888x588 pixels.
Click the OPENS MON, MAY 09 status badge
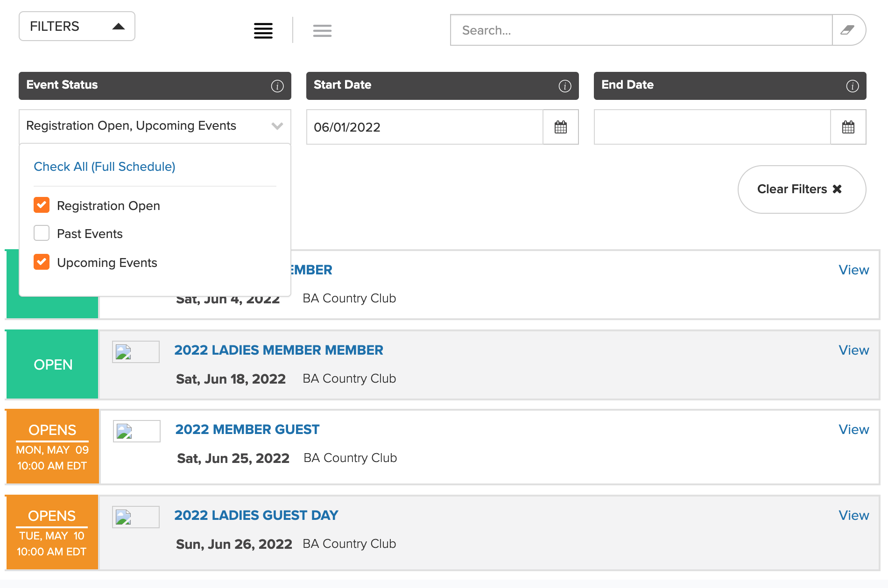[x=52, y=447]
